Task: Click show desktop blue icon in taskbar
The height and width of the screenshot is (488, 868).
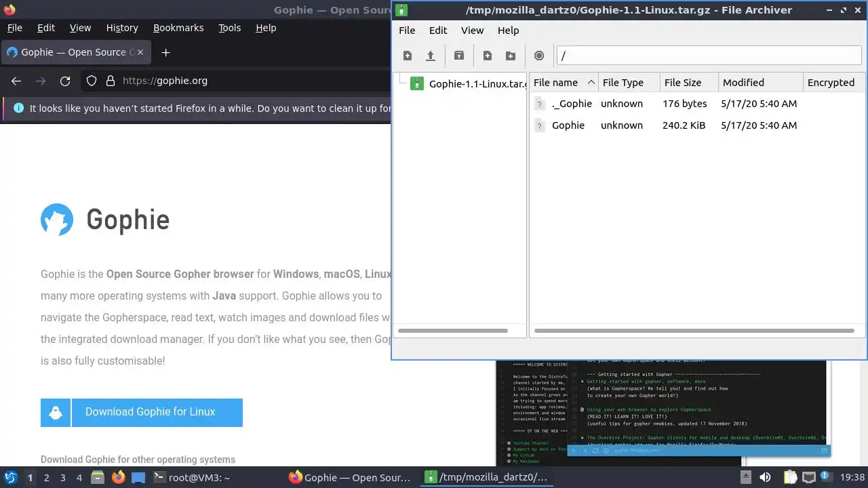Action: pyautogui.click(x=138, y=477)
